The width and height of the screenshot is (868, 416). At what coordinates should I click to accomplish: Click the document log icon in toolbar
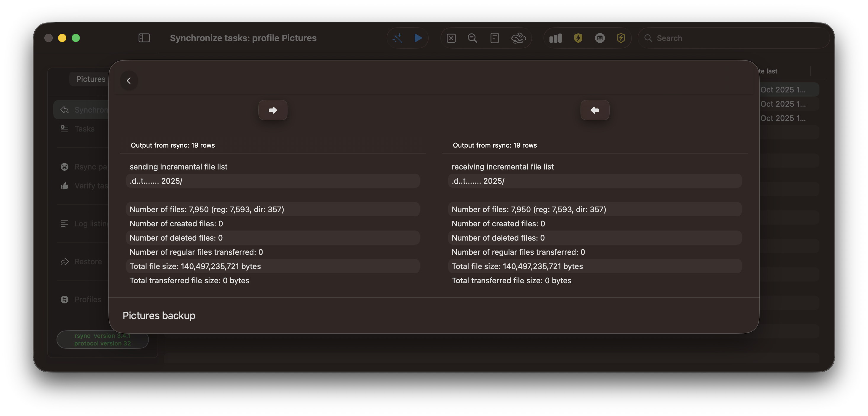[494, 38]
